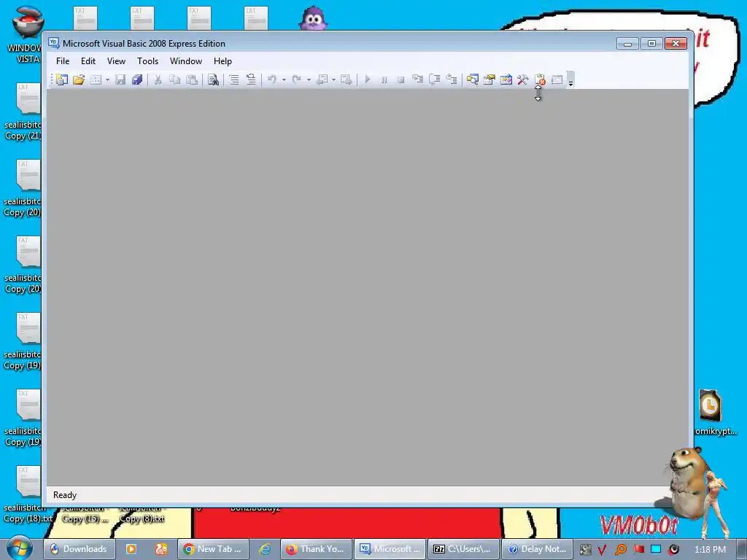
Task: Click the Step Over icon
Action: (435, 79)
